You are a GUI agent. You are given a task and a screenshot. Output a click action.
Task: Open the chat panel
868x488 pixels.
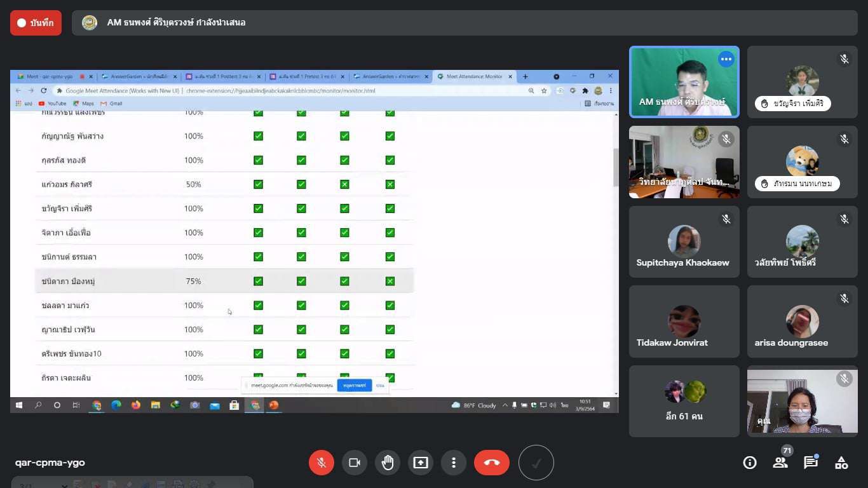[811, 463]
